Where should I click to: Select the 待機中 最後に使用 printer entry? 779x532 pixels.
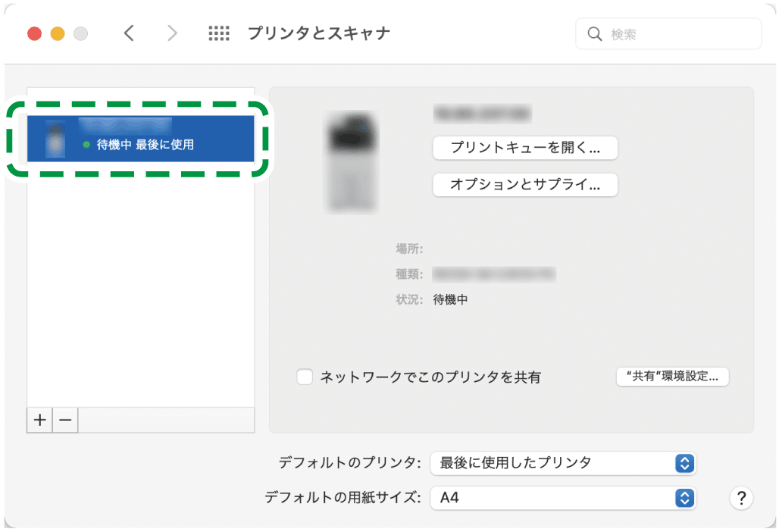coord(140,139)
